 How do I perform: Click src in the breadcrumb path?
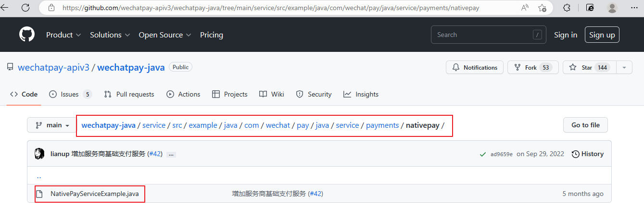[177, 125]
